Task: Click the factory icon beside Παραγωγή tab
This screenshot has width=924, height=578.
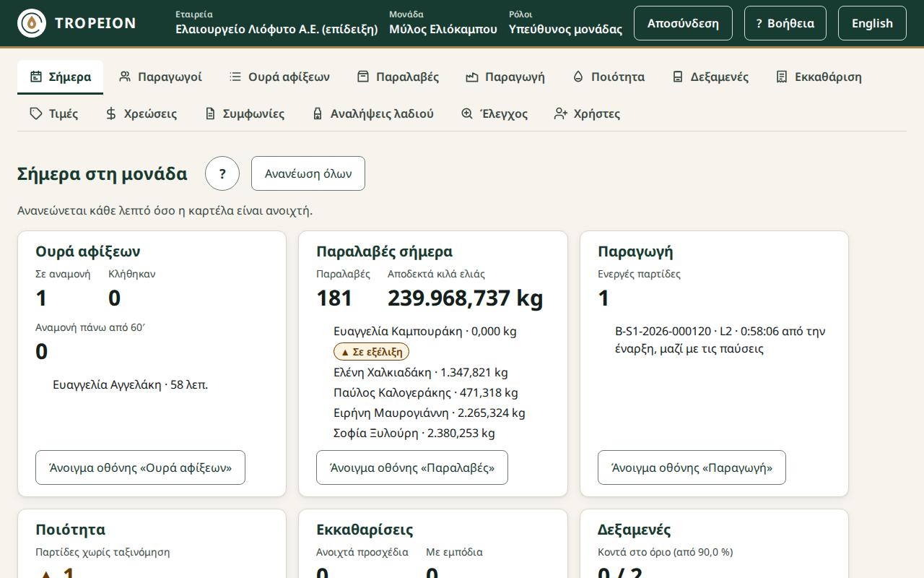Action: 472,77
